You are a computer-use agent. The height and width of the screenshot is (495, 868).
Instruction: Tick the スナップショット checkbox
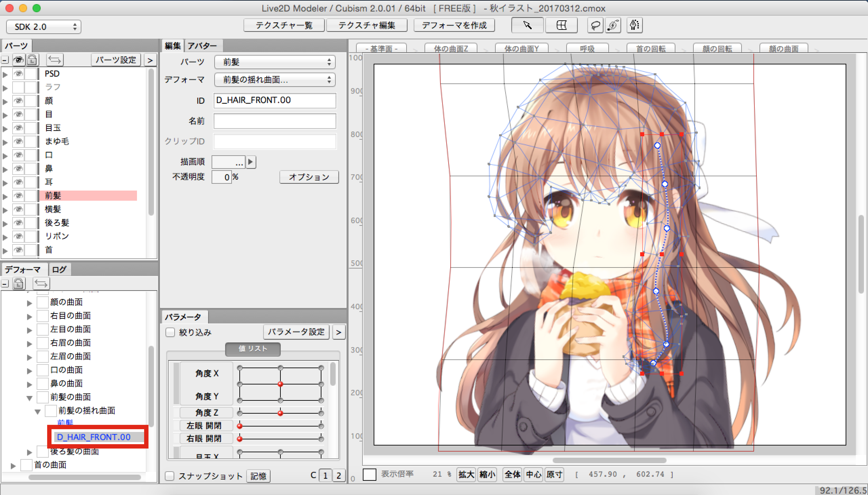coord(170,476)
